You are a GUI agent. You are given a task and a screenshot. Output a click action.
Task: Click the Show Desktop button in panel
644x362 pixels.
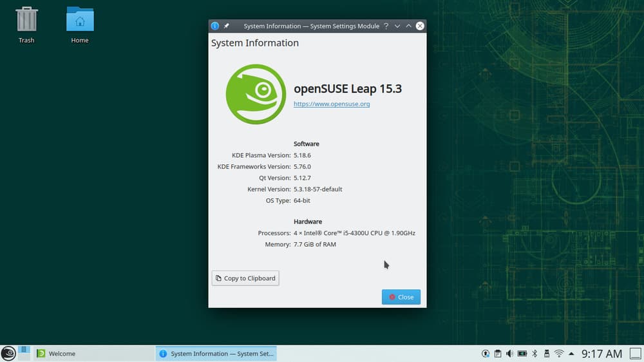(x=636, y=354)
